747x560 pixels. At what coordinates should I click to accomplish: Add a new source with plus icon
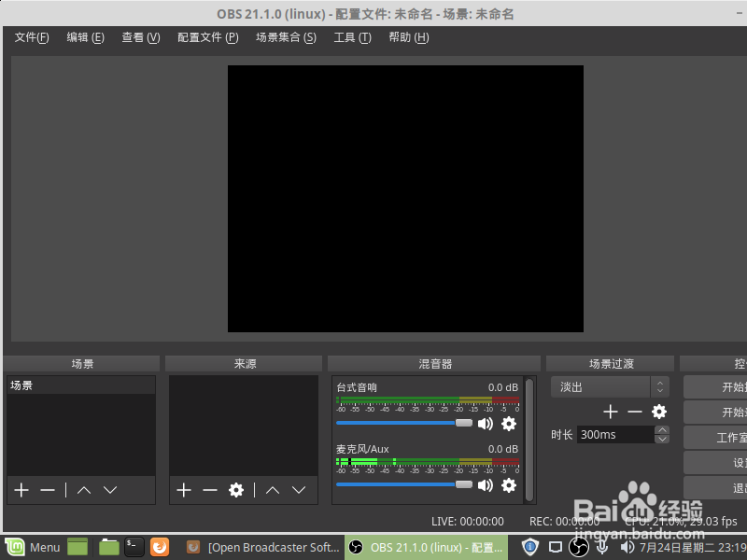(184, 489)
